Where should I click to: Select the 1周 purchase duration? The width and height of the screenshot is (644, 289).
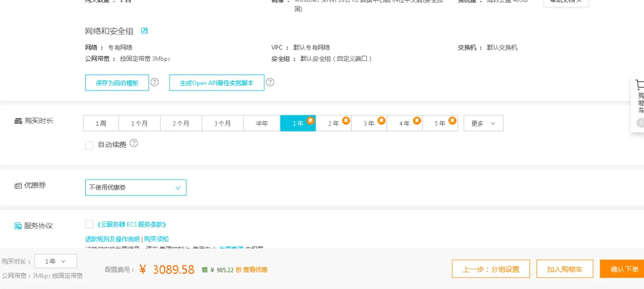click(x=101, y=123)
